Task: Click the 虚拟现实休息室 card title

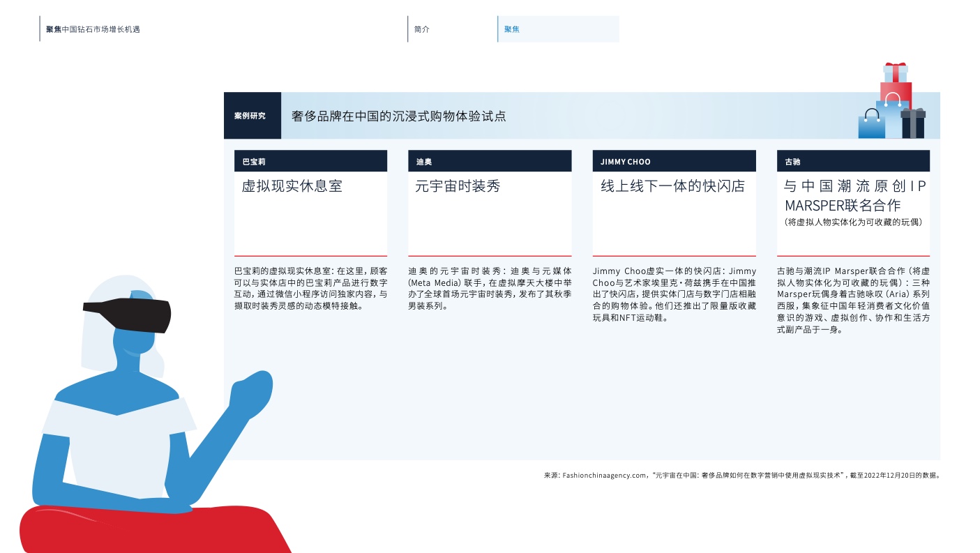Action: click(292, 186)
